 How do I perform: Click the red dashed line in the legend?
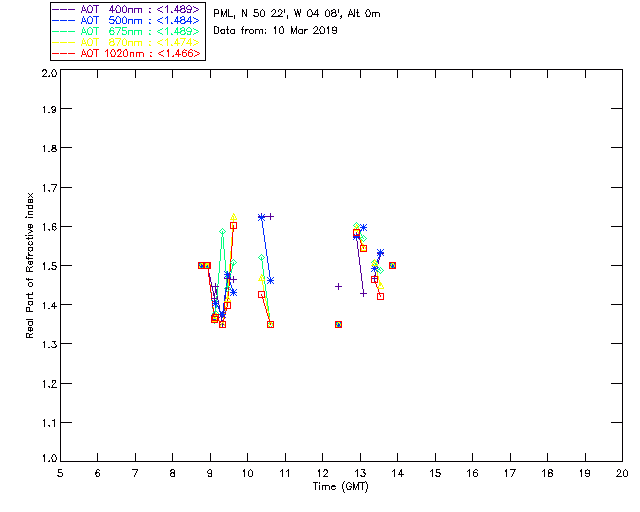click(x=64, y=53)
